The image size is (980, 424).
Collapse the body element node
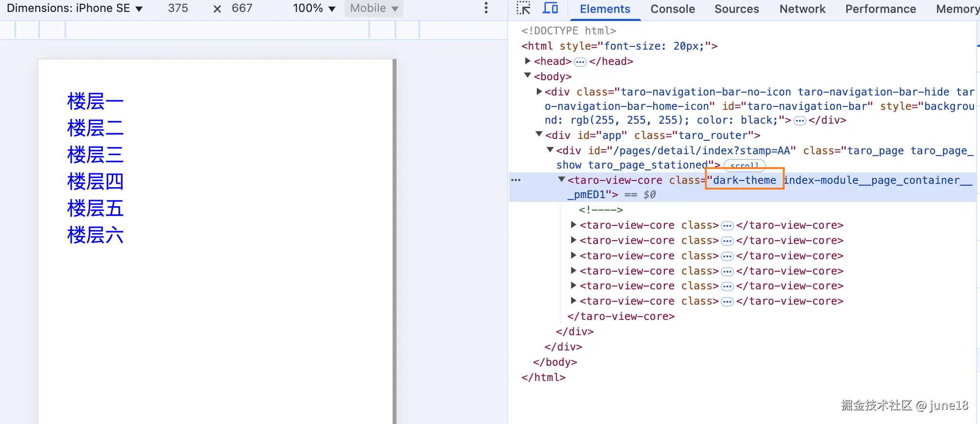tap(527, 75)
